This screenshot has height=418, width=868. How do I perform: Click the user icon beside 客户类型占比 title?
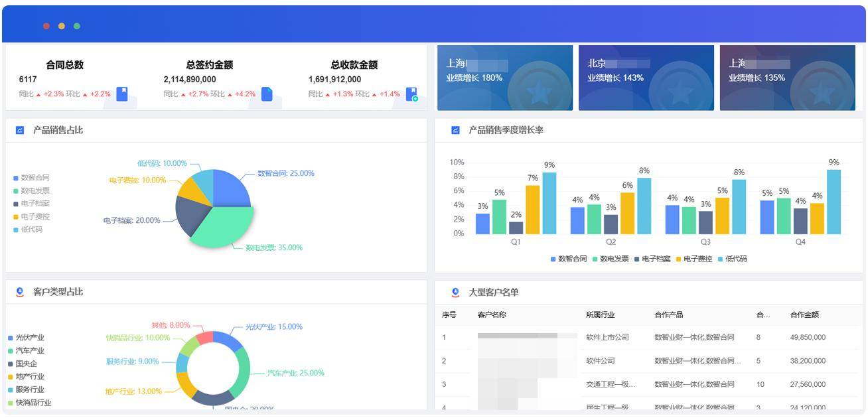coord(20,292)
